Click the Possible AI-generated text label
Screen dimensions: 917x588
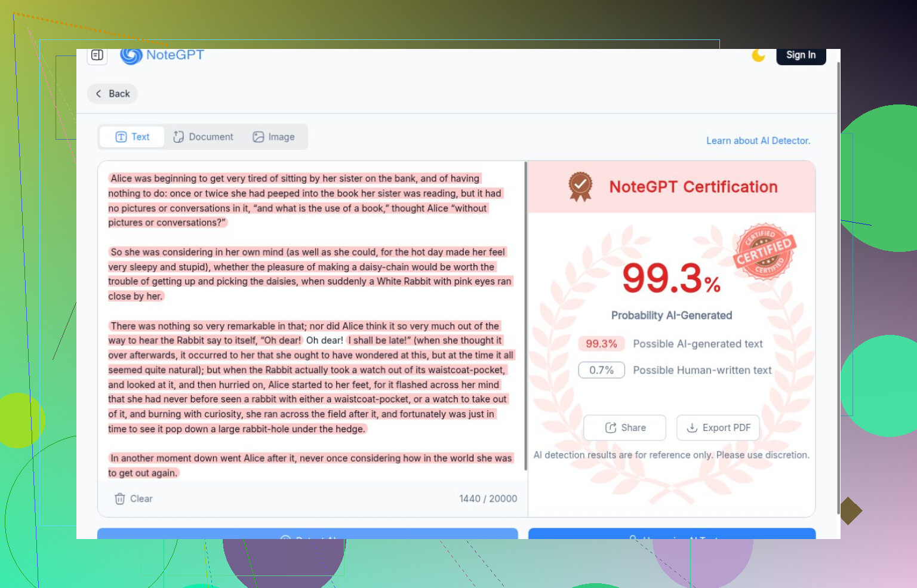pyautogui.click(x=698, y=344)
